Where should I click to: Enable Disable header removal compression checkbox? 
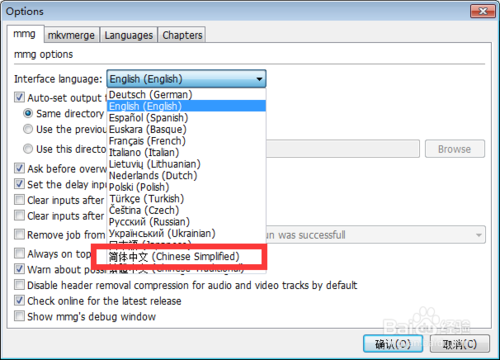coord(19,285)
